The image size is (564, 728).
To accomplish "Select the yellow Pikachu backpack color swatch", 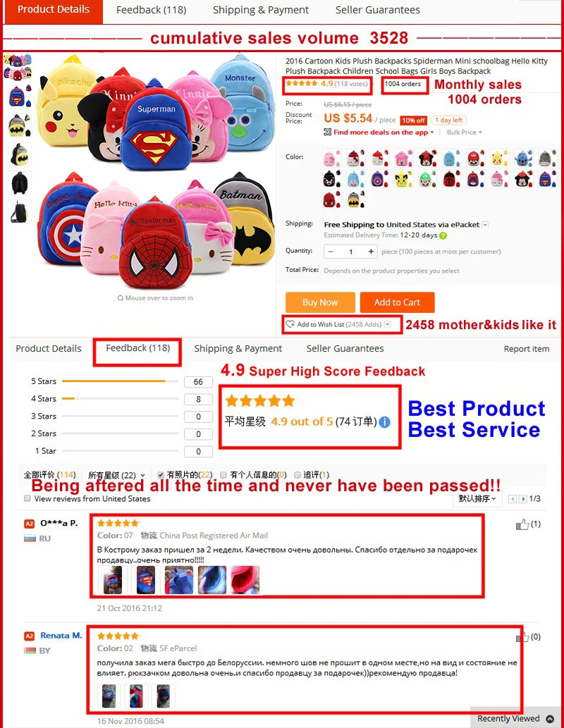I will pyautogui.click(x=499, y=158).
